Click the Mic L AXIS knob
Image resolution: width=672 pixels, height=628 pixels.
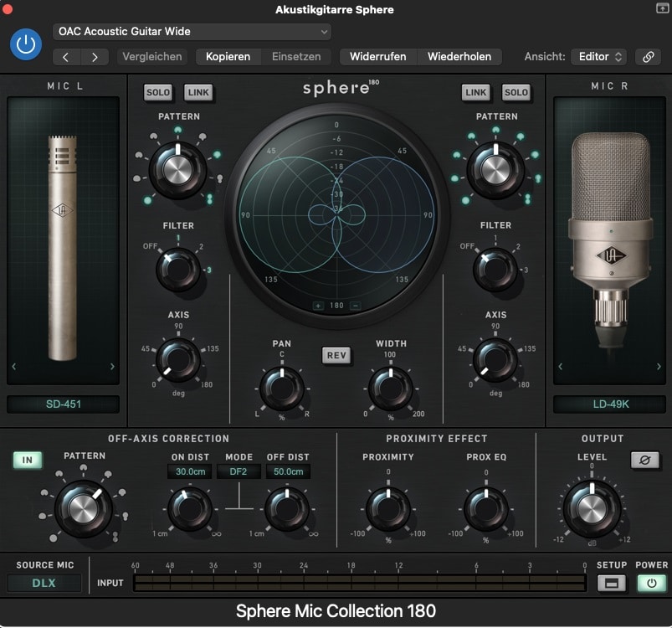pyautogui.click(x=178, y=360)
